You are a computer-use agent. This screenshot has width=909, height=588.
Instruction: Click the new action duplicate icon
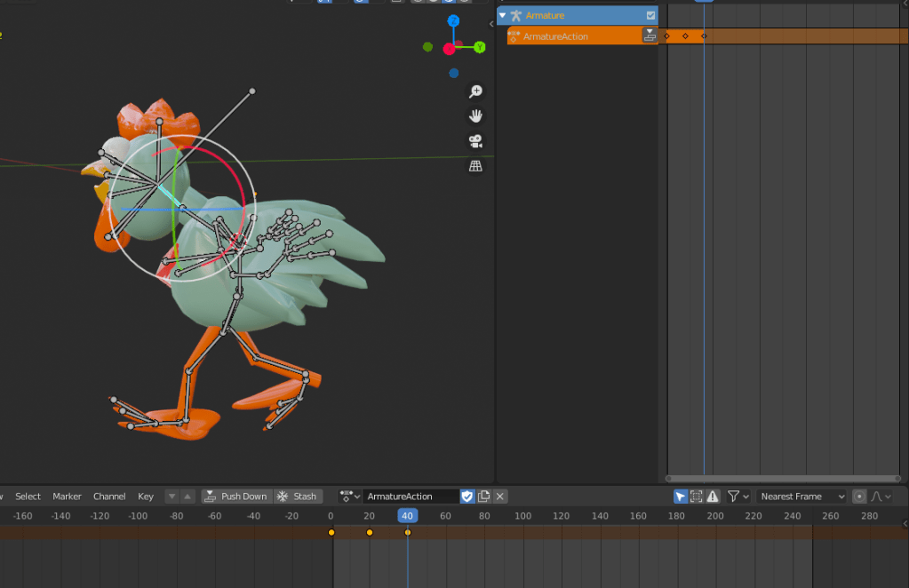click(x=484, y=497)
